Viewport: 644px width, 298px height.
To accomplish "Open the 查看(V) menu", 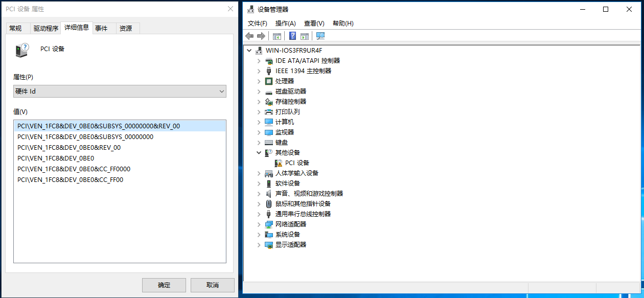I will pyautogui.click(x=314, y=24).
